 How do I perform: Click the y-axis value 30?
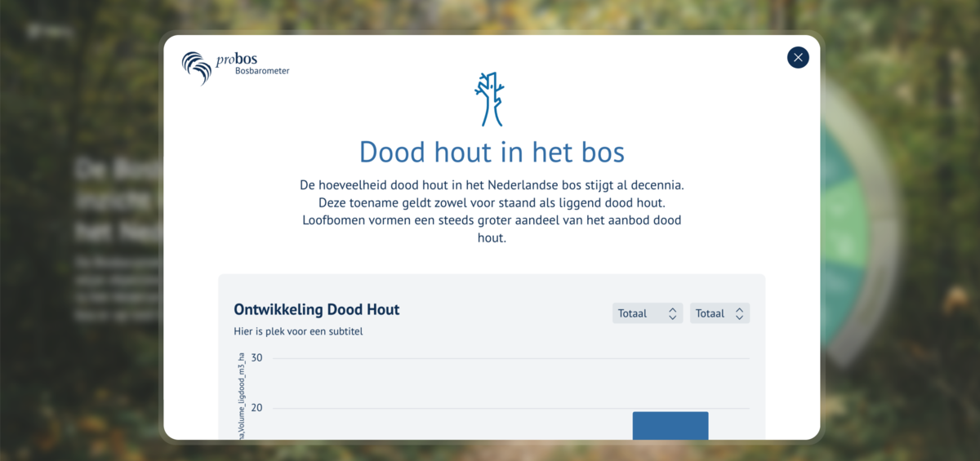pos(256,358)
